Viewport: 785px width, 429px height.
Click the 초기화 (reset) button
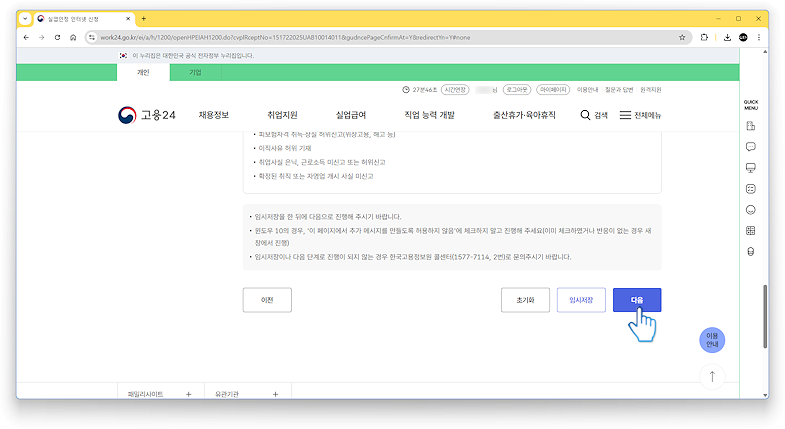[x=525, y=300]
